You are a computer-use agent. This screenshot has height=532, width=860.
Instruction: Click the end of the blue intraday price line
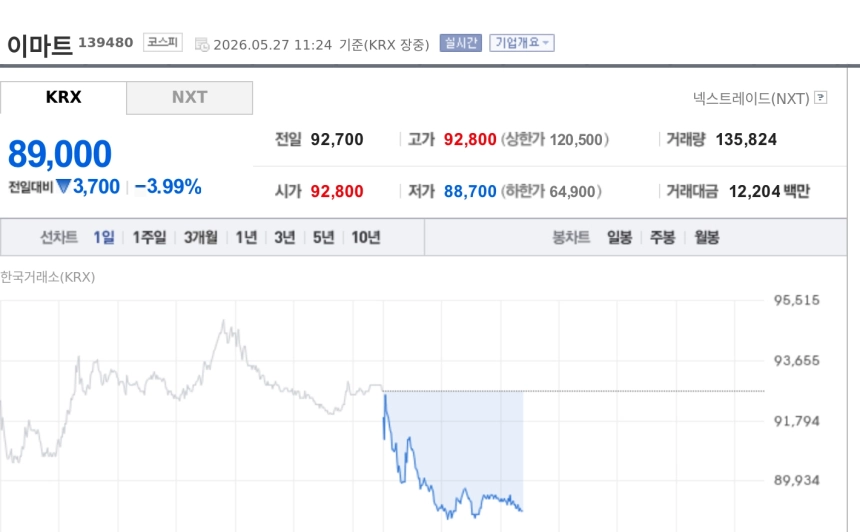tap(522, 511)
